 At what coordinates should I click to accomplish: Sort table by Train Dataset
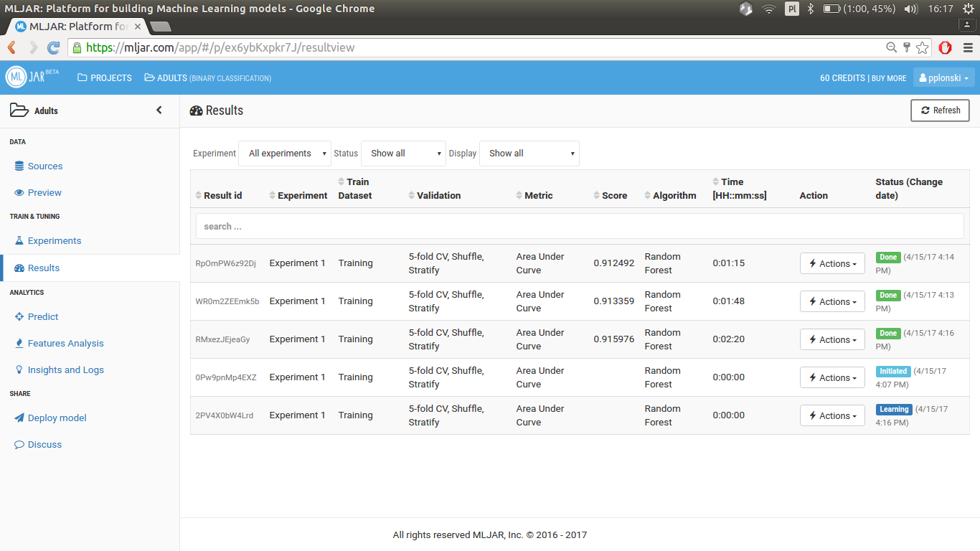tap(355, 189)
